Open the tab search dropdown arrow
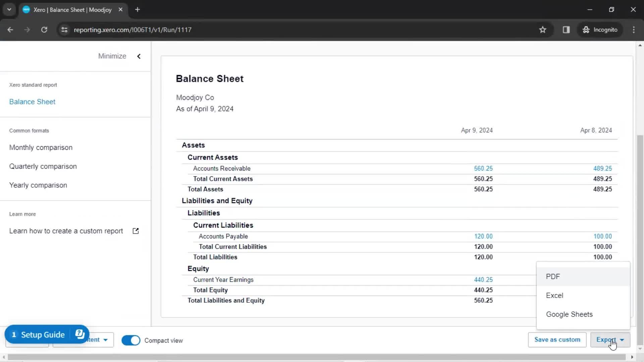The image size is (644, 362). 9,10
